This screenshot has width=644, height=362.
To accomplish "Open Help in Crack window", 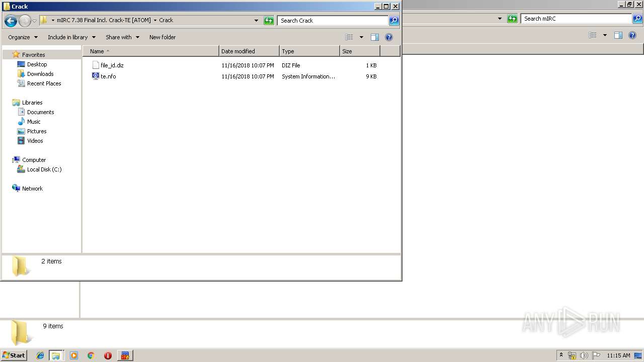I will coord(388,37).
